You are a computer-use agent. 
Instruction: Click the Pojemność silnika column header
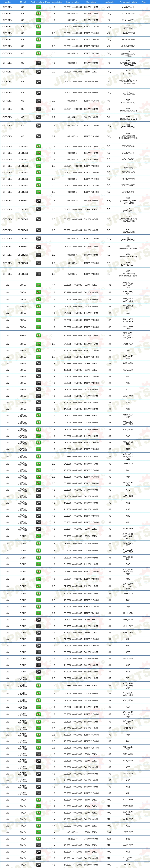54,2
